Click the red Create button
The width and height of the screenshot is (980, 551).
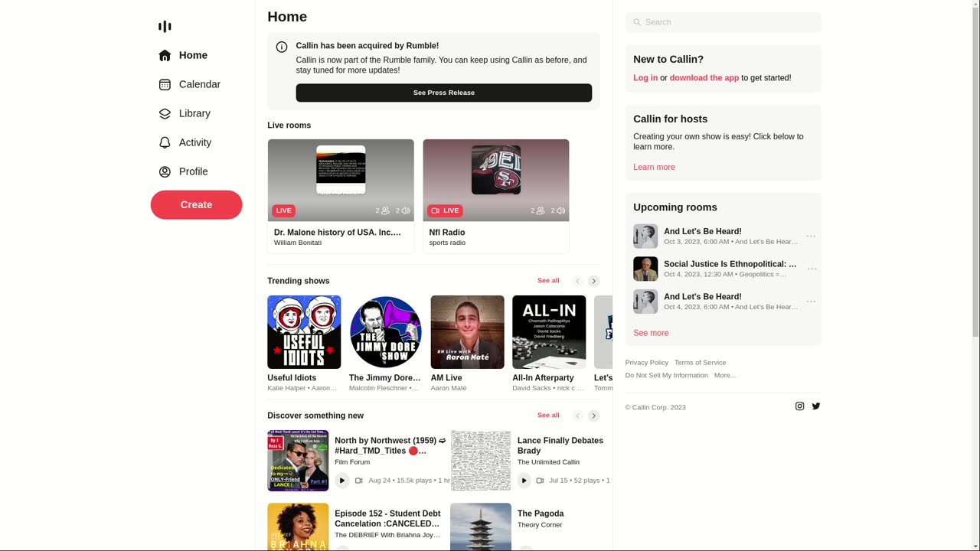click(x=196, y=205)
